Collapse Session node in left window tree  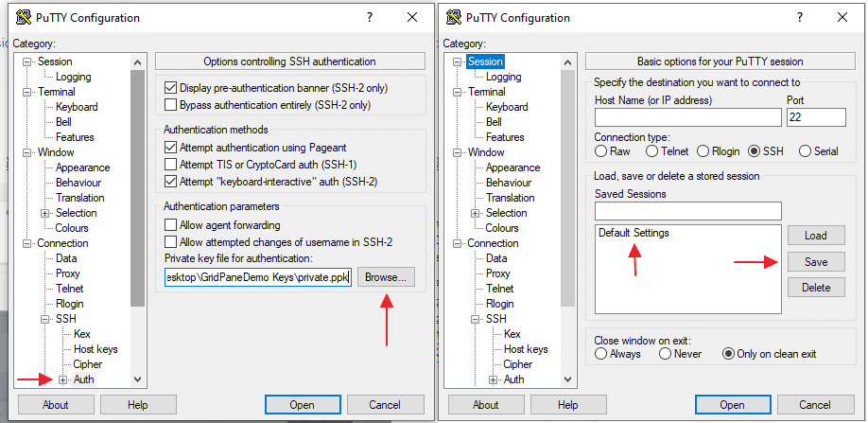coord(26,62)
